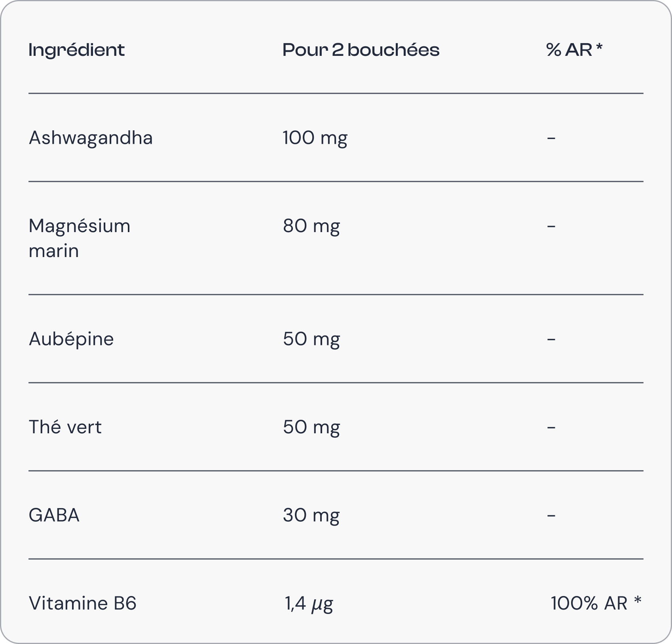The height and width of the screenshot is (644, 672).
Task: Click the 100% AR * value
Action: (x=596, y=604)
